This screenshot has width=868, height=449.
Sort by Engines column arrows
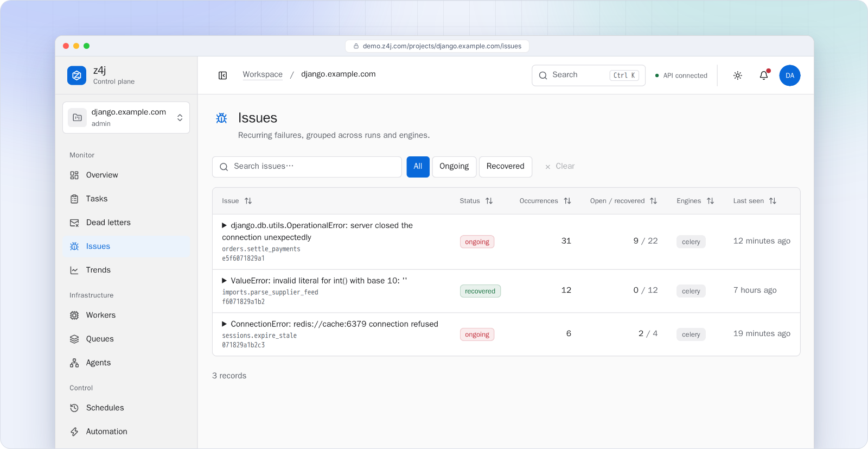click(710, 201)
